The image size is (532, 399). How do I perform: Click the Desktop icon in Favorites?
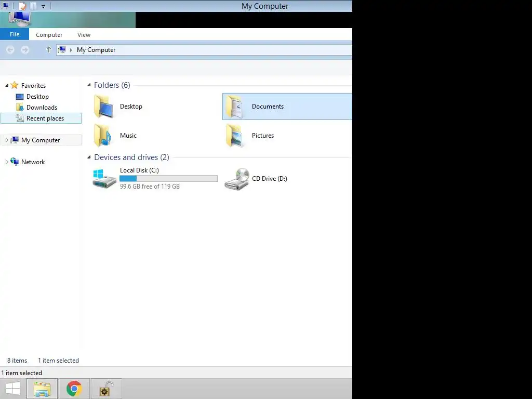tap(20, 97)
